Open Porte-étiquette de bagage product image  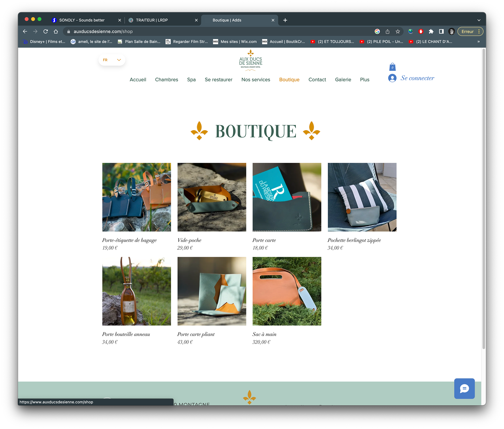click(x=136, y=197)
